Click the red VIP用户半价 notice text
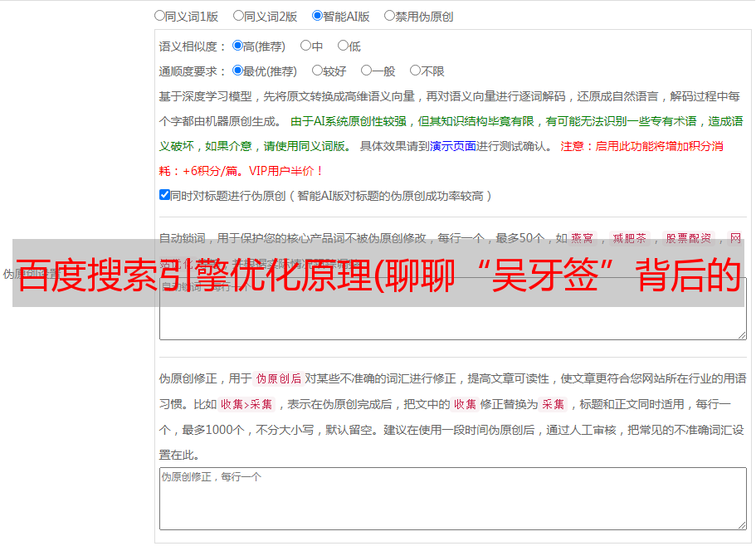Screen dimensions: 756x546 click(x=286, y=171)
